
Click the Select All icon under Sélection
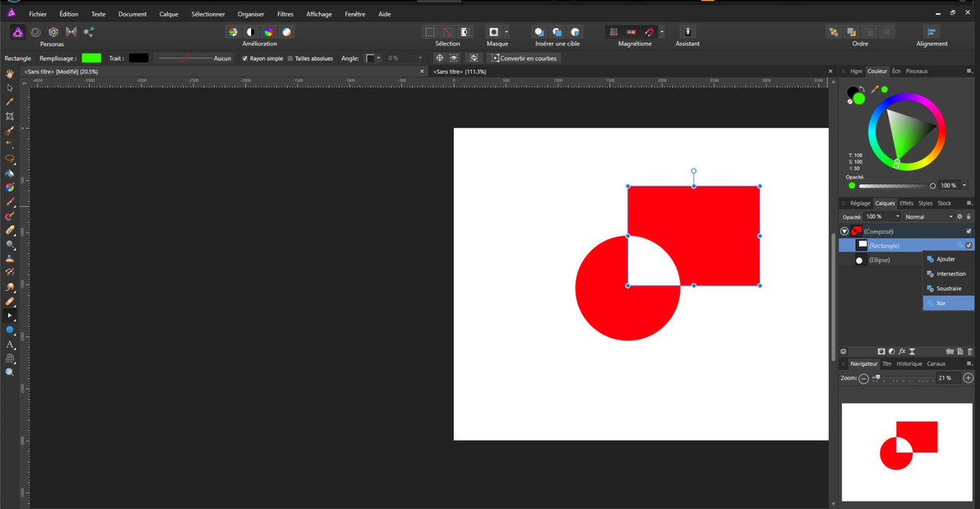click(430, 32)
